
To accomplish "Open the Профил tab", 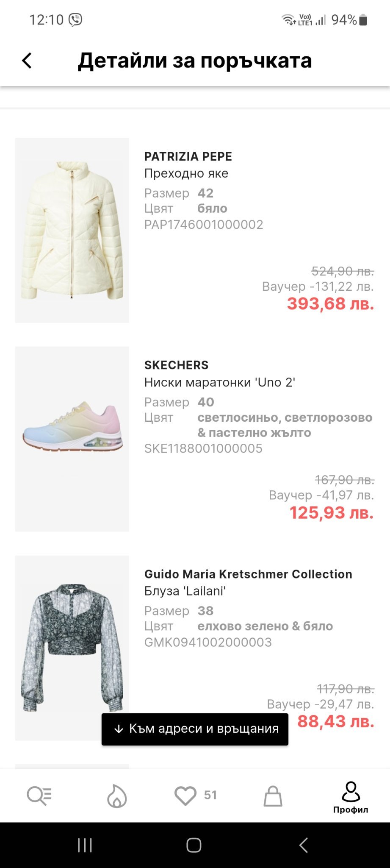I will point(351,798).
